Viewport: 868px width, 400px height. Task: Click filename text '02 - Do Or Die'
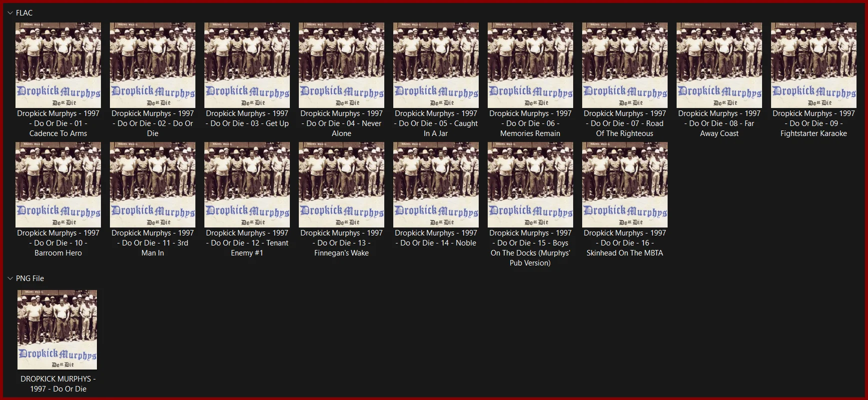coord(152,123)
